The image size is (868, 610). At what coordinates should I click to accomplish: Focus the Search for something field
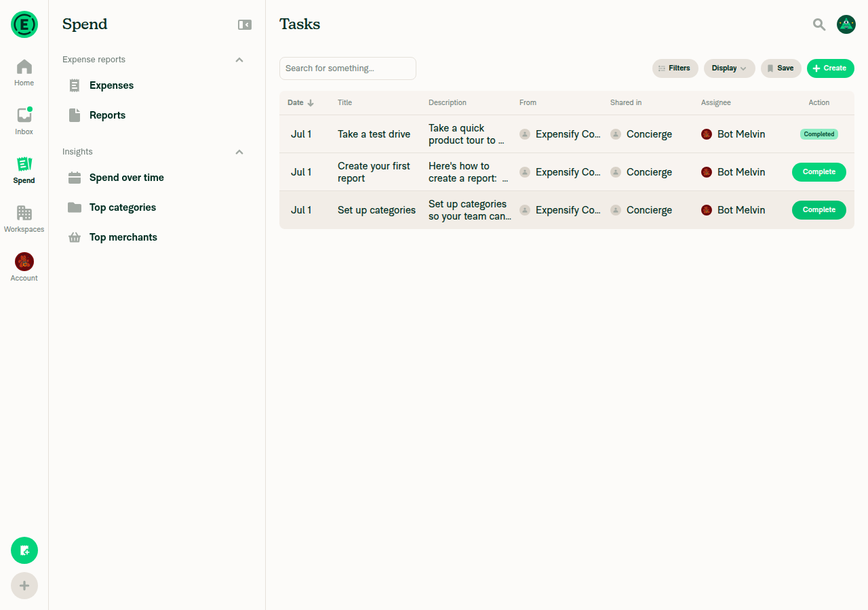pos(348,68)
